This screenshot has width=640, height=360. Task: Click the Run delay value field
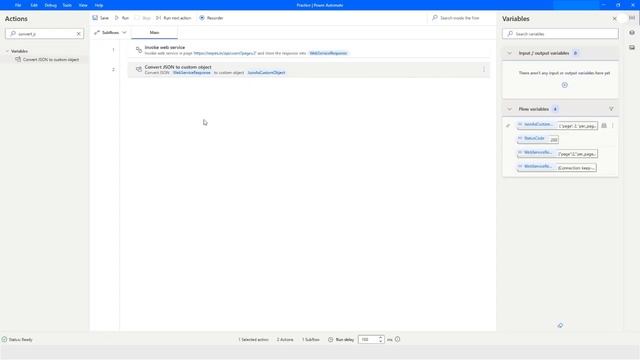tap(368, 339)
